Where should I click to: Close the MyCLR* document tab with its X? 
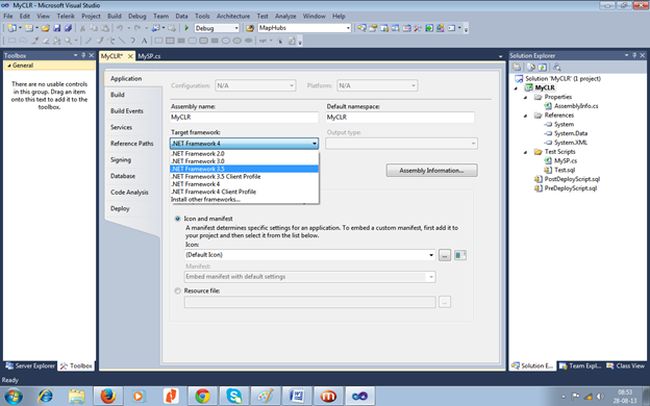[x=130, y=56]
